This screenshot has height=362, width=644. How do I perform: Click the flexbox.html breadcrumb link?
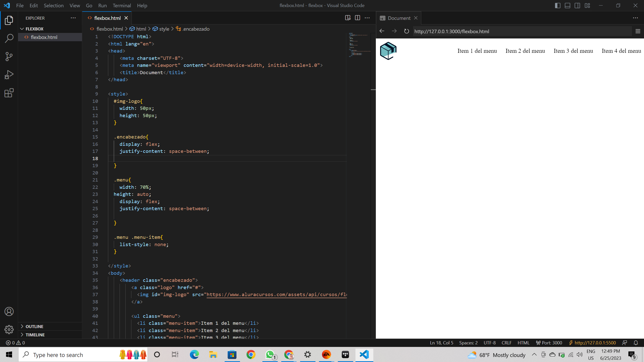click(109, 29)
